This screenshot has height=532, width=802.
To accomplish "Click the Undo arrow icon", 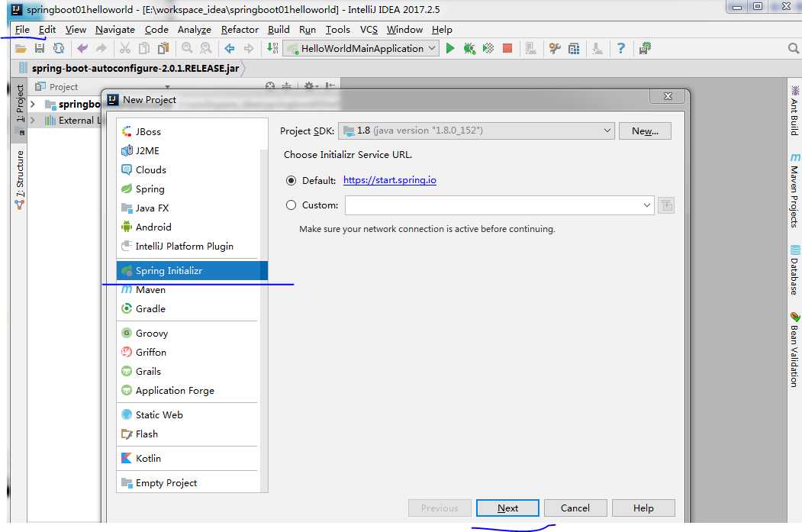I will [82, 49].
